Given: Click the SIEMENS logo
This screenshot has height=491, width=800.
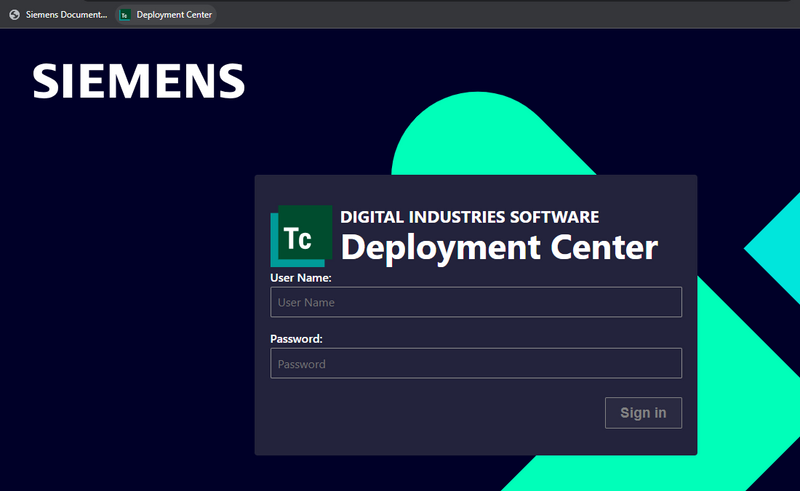Looking at the screenshot, I should tap(139, 81).
